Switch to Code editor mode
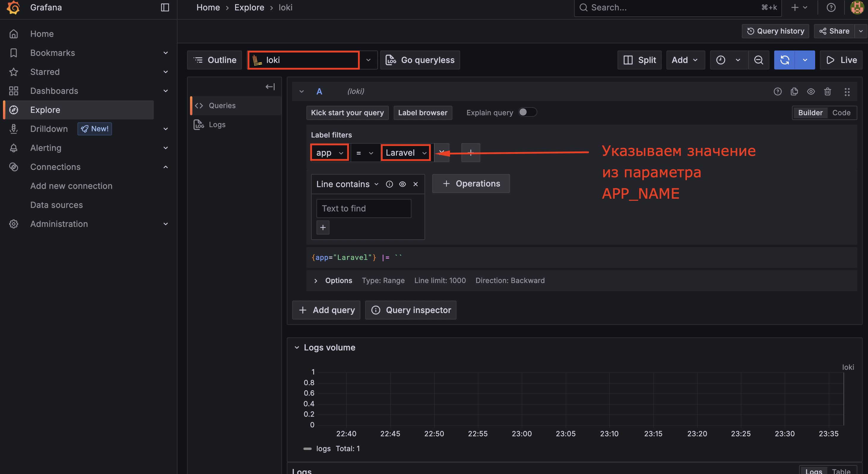 point(841,113)
